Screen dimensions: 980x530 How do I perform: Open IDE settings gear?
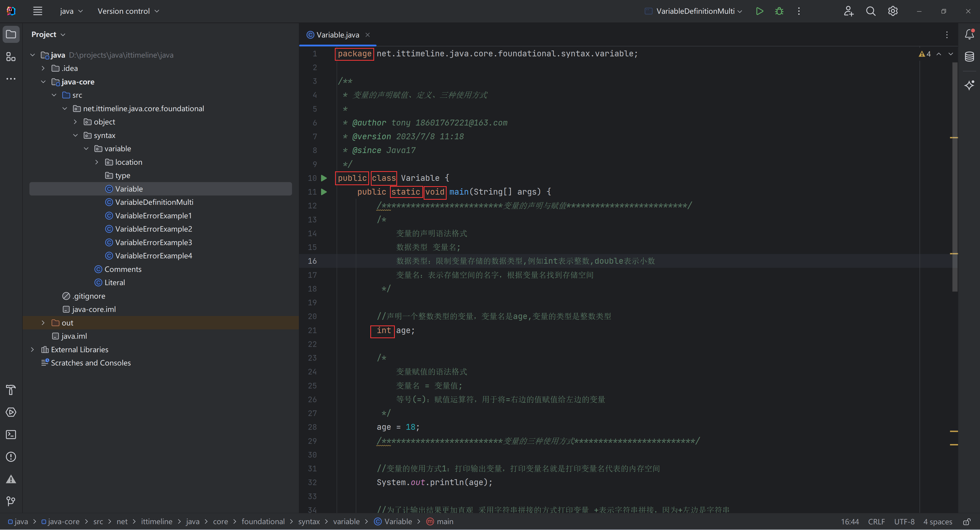893,11
